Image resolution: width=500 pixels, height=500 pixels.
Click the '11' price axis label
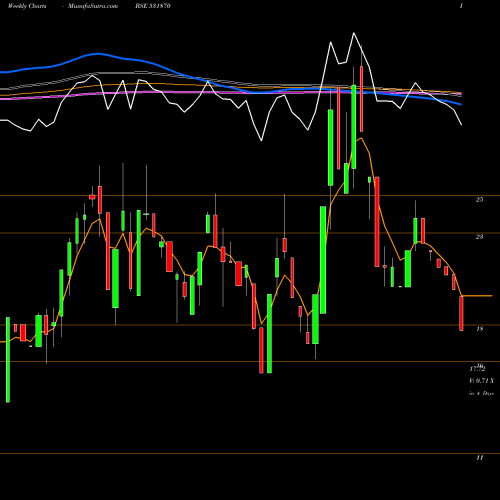click(x=480, y=458)
